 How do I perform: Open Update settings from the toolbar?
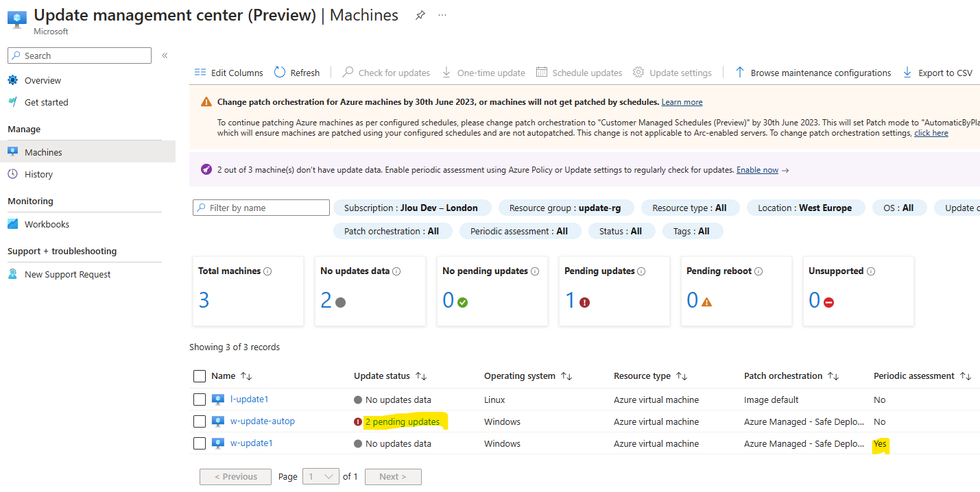click(x=672, y=73)
